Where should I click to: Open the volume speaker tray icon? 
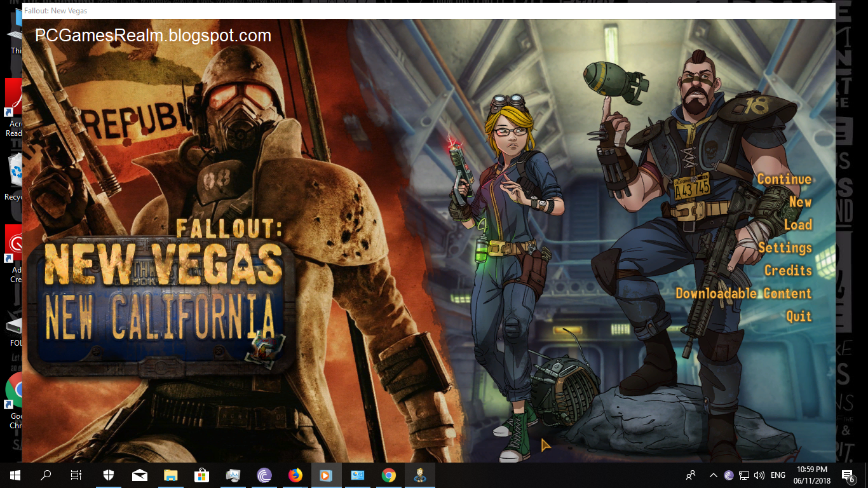(759, 475)
